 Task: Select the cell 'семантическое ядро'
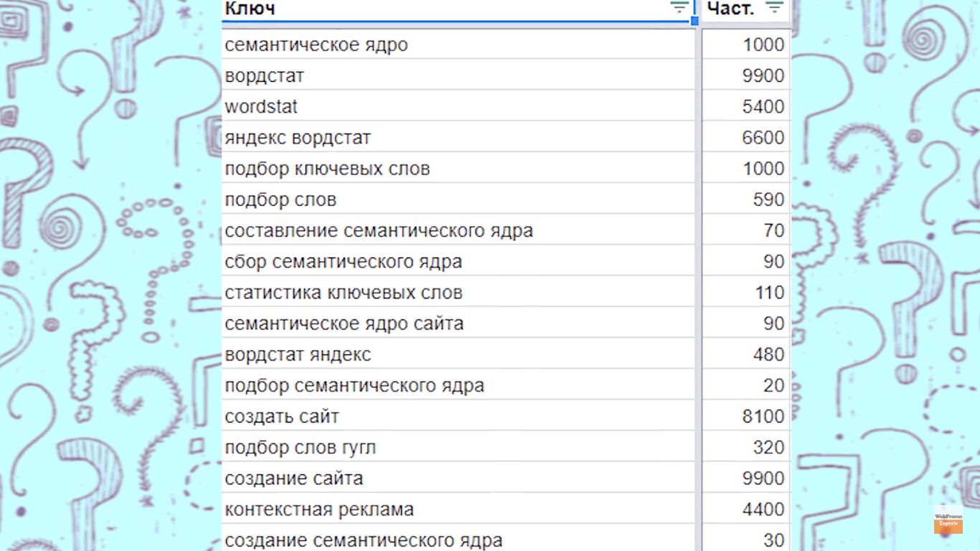pos(458,44)
